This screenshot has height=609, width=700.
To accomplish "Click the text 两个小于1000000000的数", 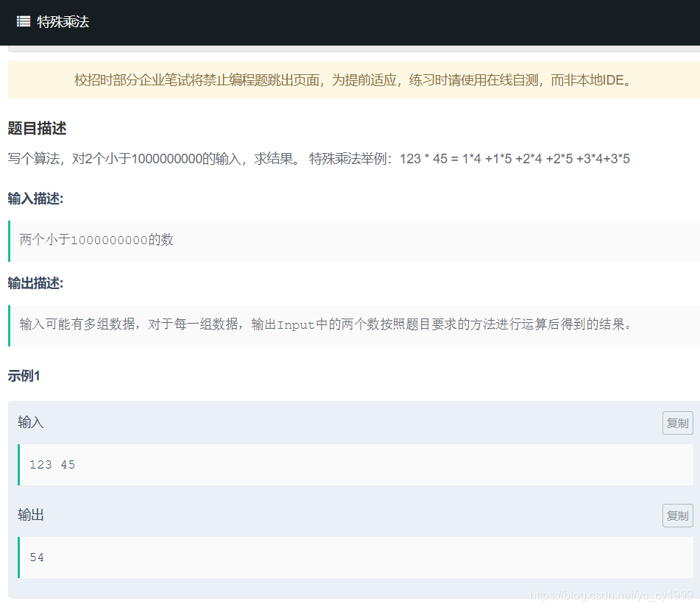I will tap(96, 240).
